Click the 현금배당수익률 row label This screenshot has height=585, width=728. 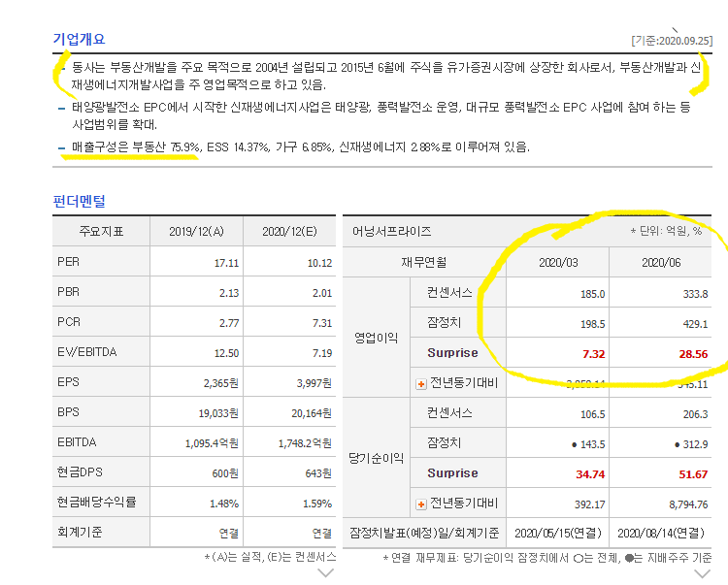click(x=96, y=503)
